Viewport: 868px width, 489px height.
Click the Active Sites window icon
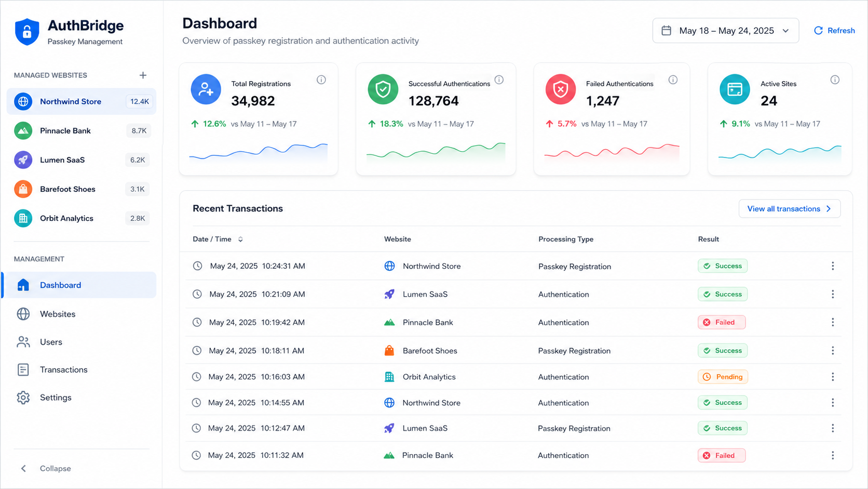735,89
